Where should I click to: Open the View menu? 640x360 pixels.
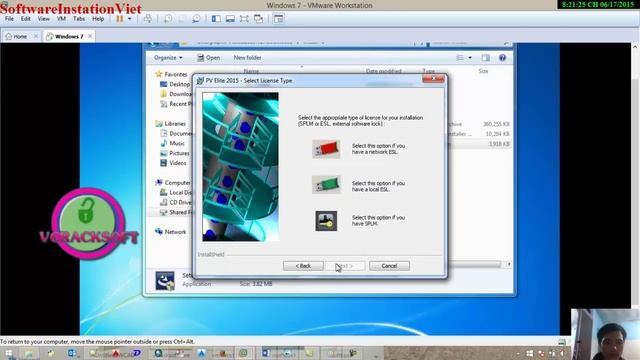point(43,19)
